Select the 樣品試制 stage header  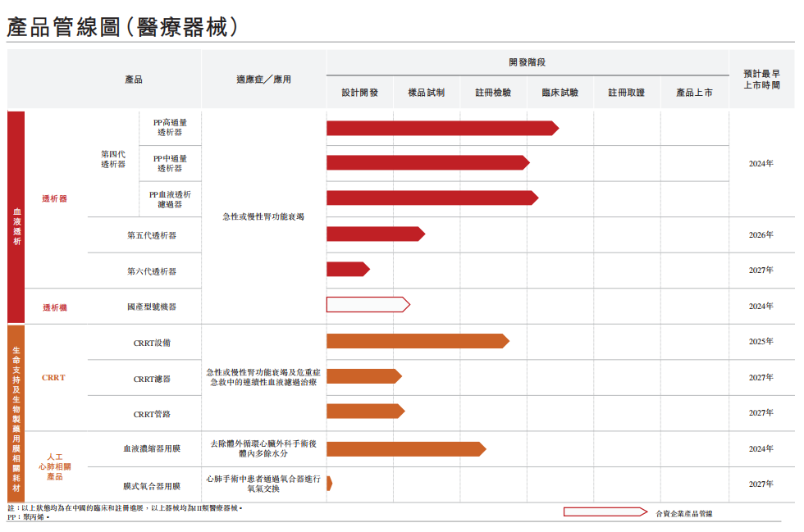(426, 93)
